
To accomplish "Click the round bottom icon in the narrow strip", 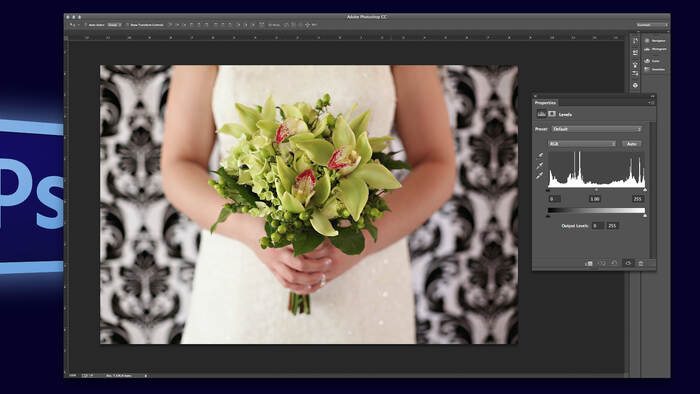I will pos(635,85).
